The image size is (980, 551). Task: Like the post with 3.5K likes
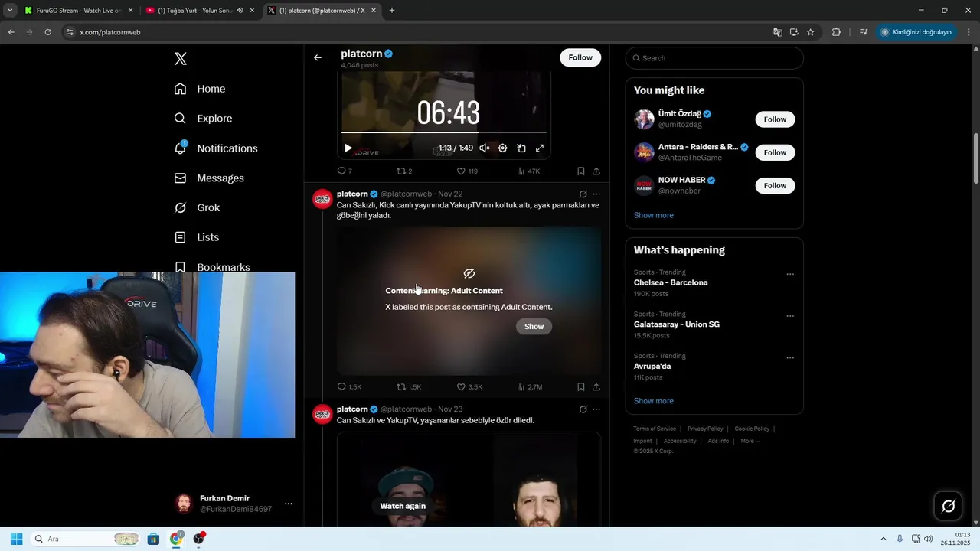[469, 387]
